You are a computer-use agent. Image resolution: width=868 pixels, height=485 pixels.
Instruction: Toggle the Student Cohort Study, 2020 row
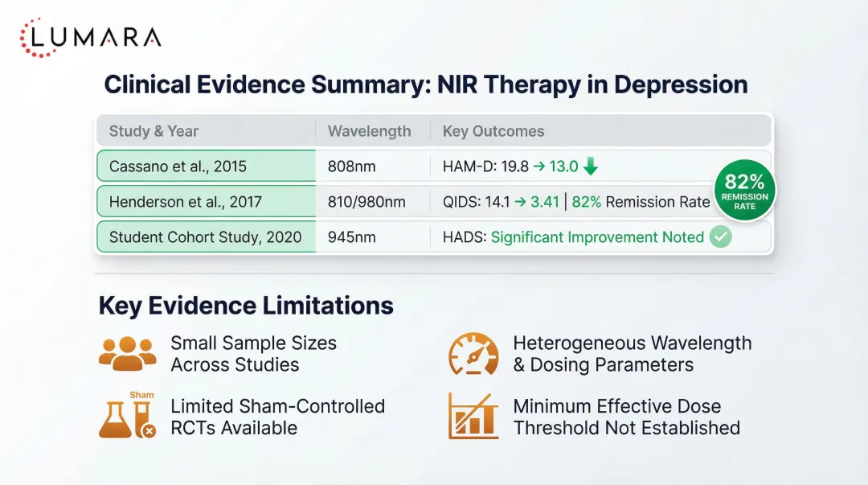click(205, 236)
